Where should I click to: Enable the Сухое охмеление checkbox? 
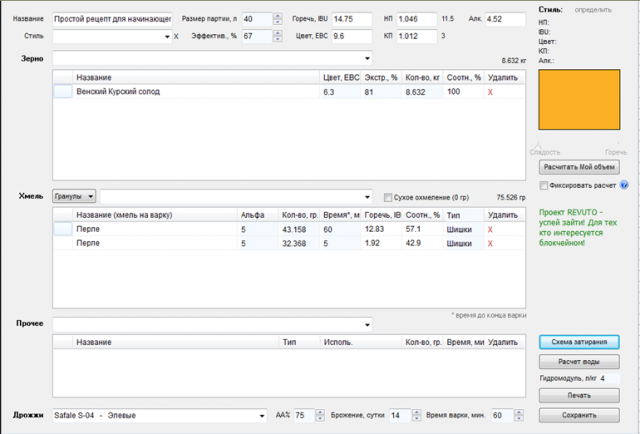389,197
